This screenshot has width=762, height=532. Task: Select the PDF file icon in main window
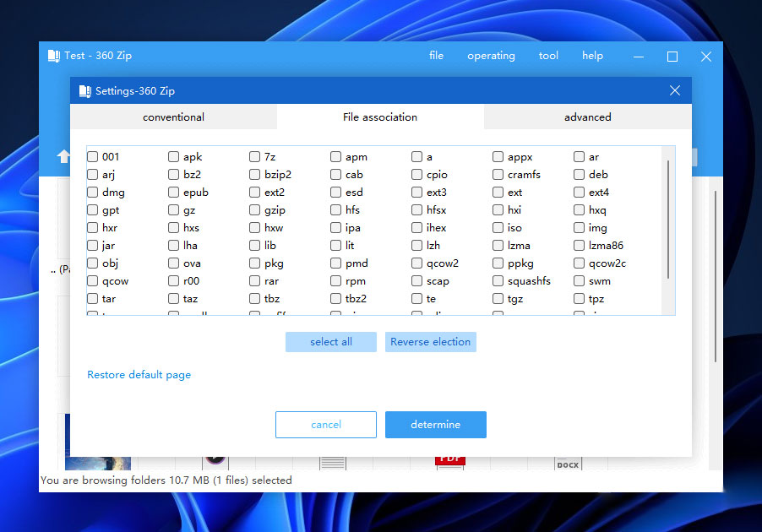pyautogui.click(x=450, y=462)
